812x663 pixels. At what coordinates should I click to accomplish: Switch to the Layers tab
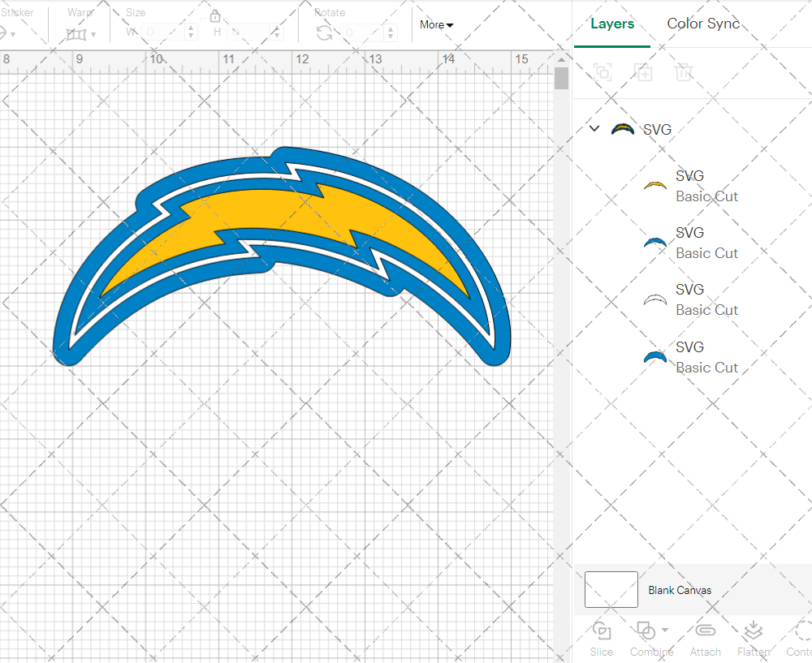612,24
